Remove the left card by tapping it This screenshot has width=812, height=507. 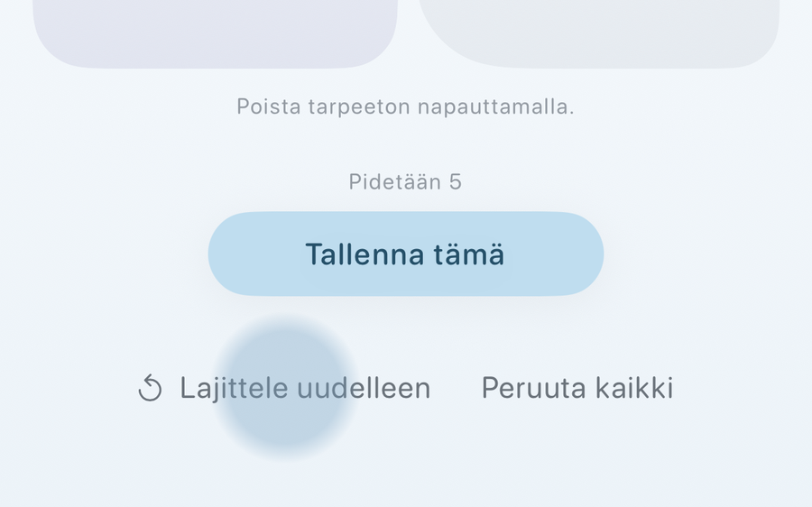[216, 33]
